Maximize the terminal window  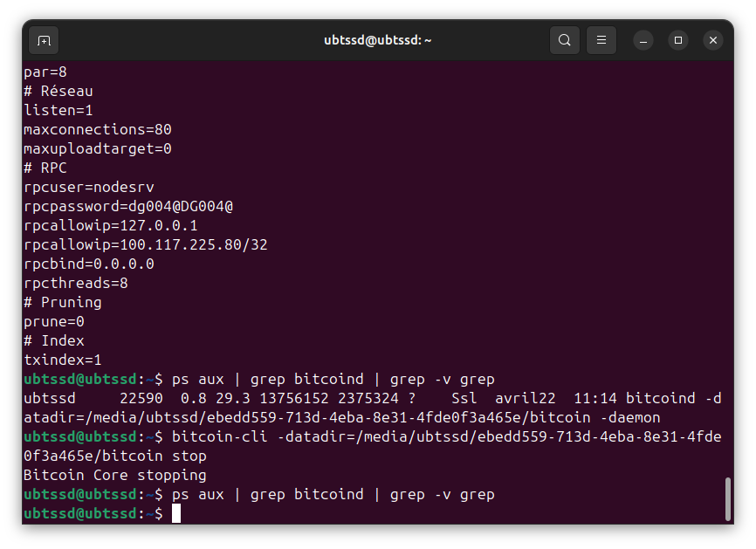tap(678, 40)
